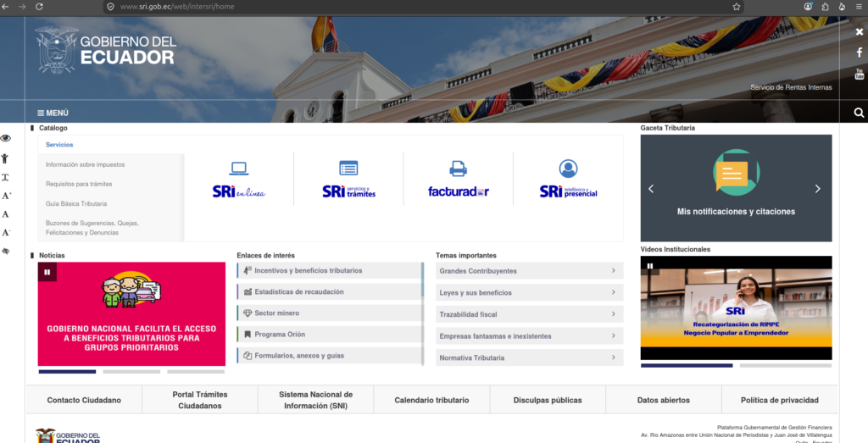Click Portal Trámites Ciudadanos button
This screenshot has height=443, width=868.
coord(200,400)
